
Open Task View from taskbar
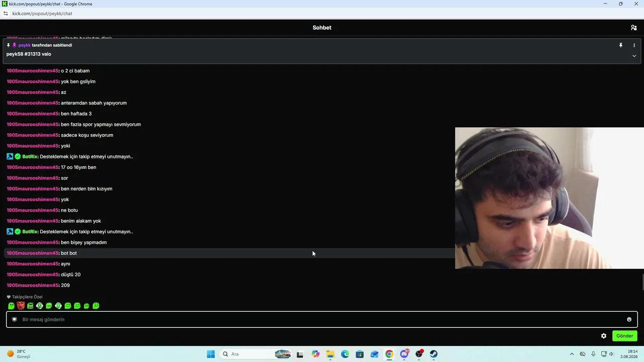click(x=300, y=354)
